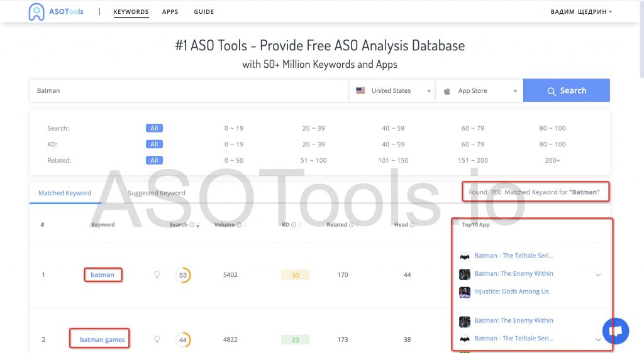Open the ВАДИМ ЩЕДРИН account dropdown
Image resolution: width=644 pixels, height=353 pixels.
click(x=580, y=11)
